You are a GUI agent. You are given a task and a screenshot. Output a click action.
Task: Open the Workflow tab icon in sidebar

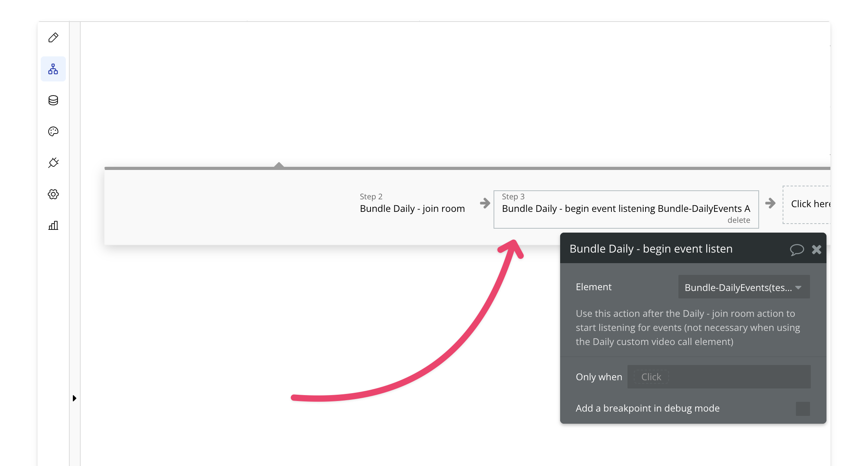(53, 69)
